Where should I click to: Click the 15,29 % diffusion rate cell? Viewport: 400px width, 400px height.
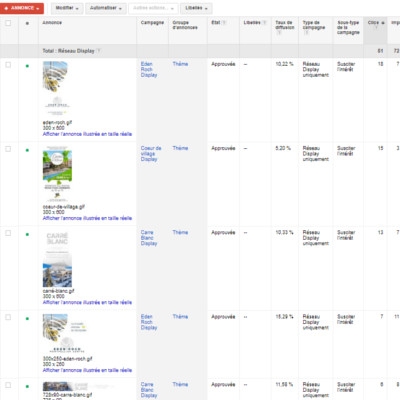pos(284,317)
